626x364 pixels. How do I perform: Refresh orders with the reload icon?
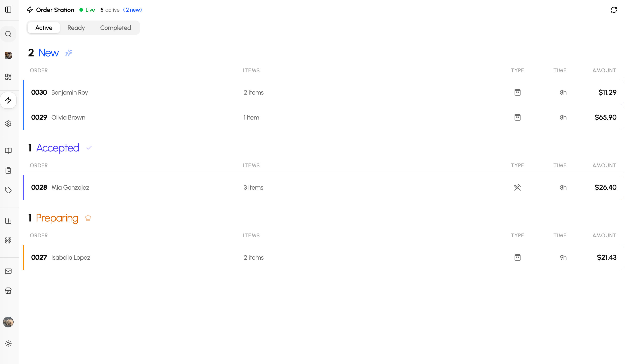click(x=614, y=10)
